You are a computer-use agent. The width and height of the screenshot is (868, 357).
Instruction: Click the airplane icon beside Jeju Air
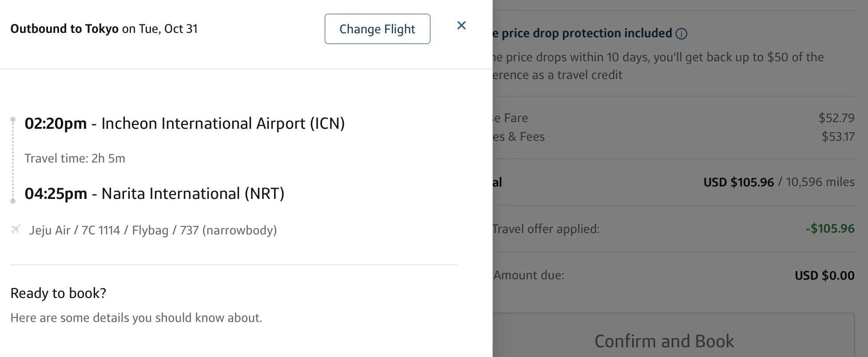pyautogui.click(x=16, y=230)
